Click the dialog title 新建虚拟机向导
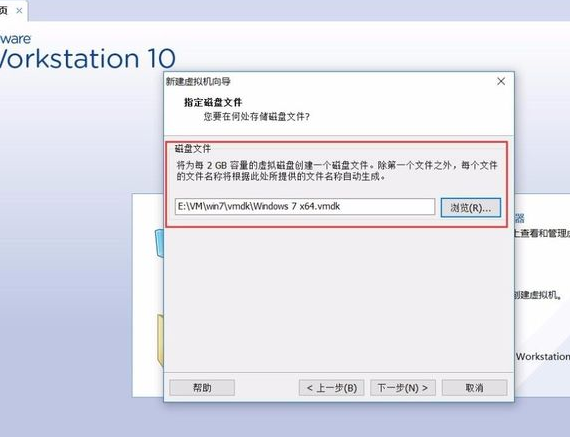The height and width of the screenshot is (437, 570). click(x=198, y=81)
